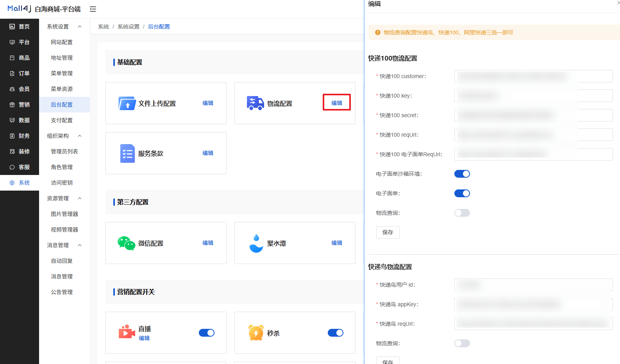Viewport: 620px width, 364px height.
Task: Toggle the 直播 marketing switch
Action: (x=207, y=333)
